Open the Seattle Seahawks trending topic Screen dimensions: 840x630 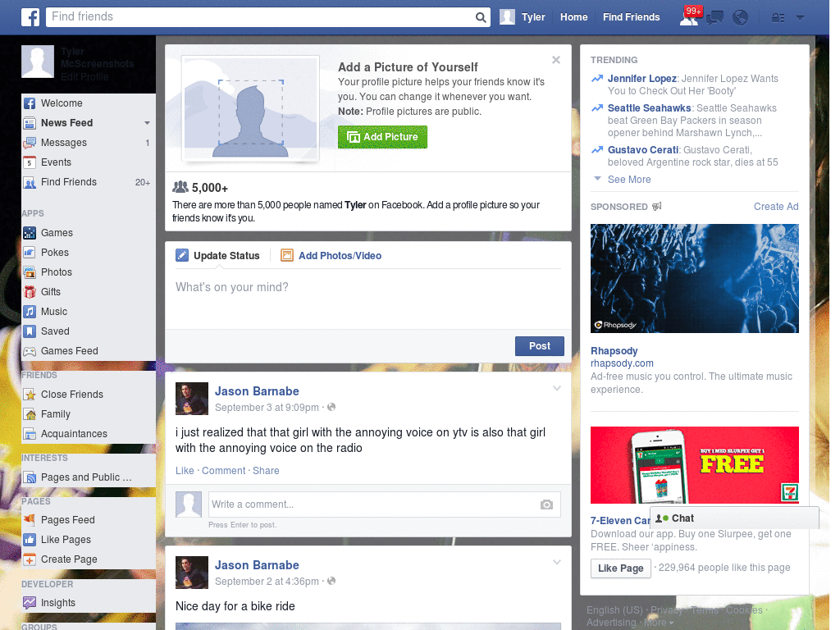click(650, 108)
